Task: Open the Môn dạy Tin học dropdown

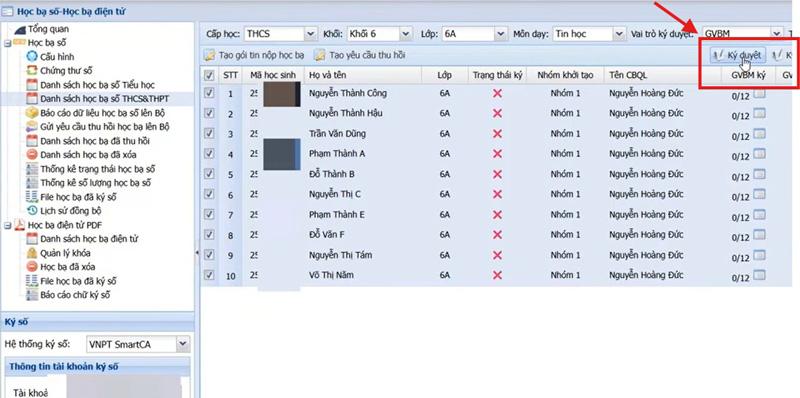Action: [x=619, y=34]
